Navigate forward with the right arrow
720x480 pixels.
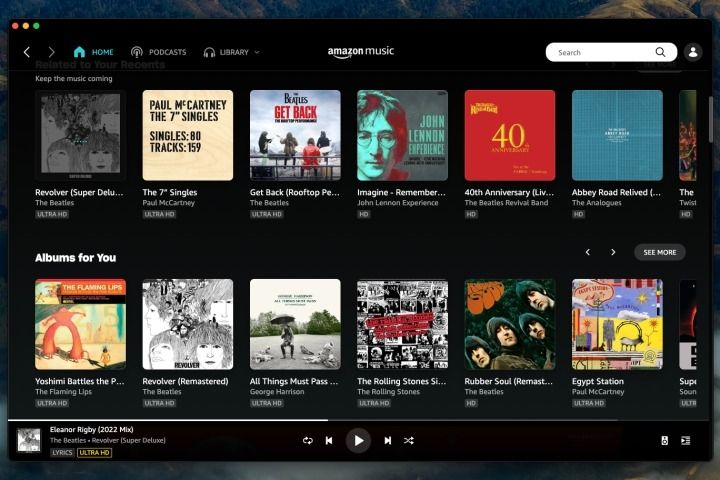[51, 52]
